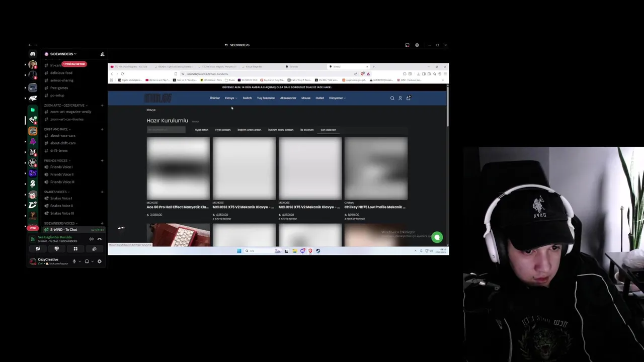Open the Outlet menu item
Image resolution: width=644 pixels, height=362 pixels.
point(319,98)
